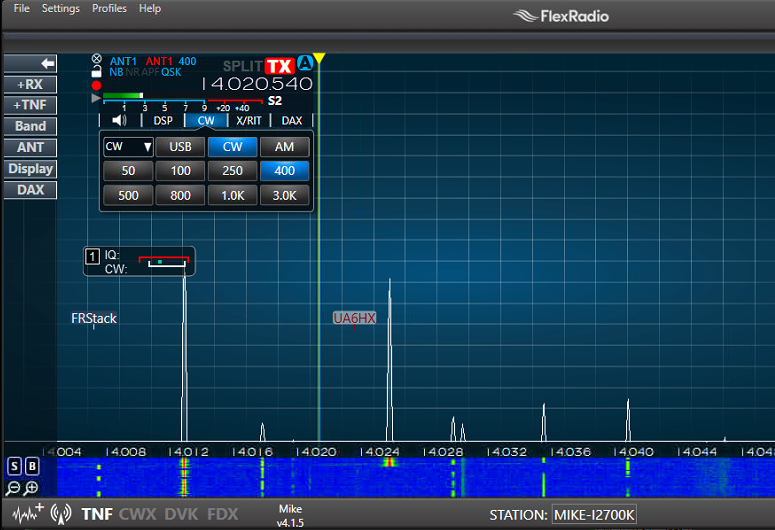Screen dimensions: 775x530
Task: Set filter width to 1.0K
Action: coord(232,195)
